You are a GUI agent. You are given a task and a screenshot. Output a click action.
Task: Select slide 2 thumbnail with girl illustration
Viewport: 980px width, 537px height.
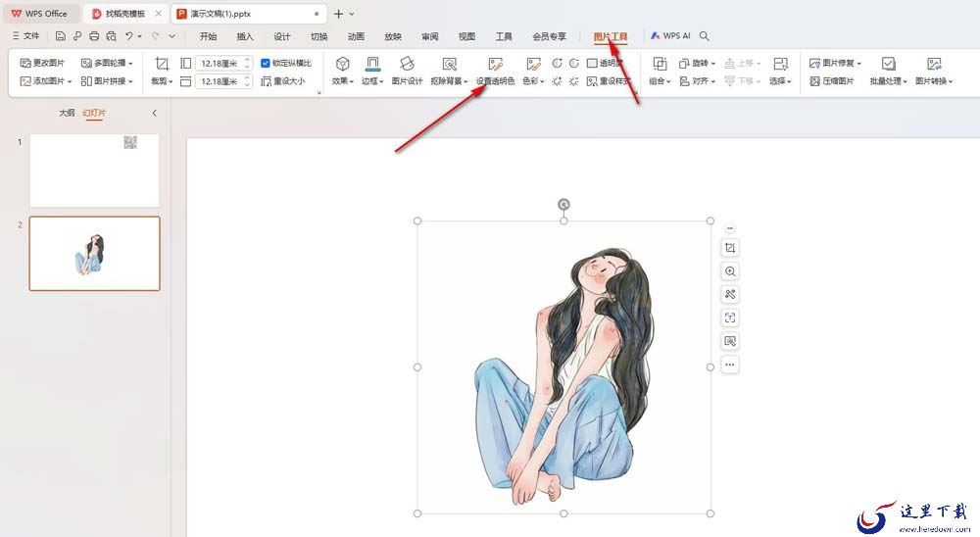coord(94,253)
